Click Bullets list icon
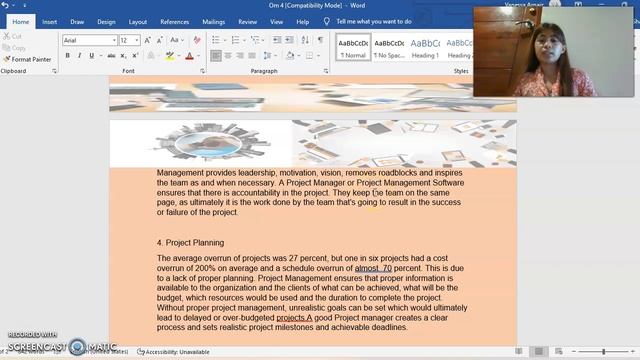Image resolution: width=640 pixels, height=360 pixels. 216,40
